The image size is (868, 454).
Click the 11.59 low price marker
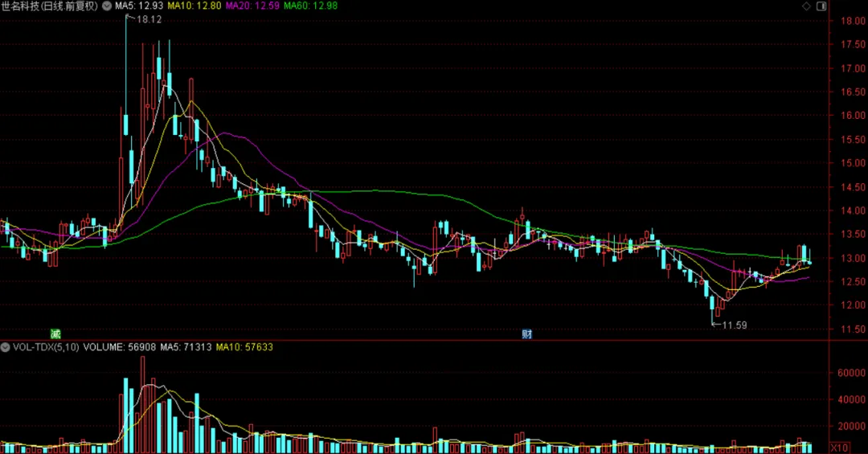[735, 325]
